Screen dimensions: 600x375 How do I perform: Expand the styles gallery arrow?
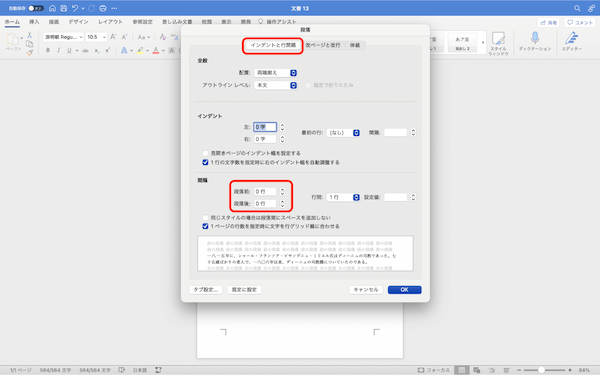coord(483,42)
